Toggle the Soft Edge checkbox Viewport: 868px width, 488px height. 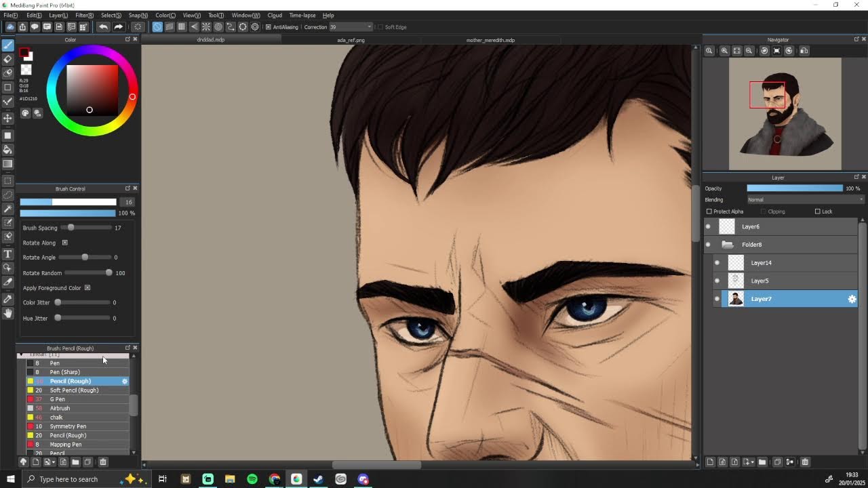coord(380,27)
